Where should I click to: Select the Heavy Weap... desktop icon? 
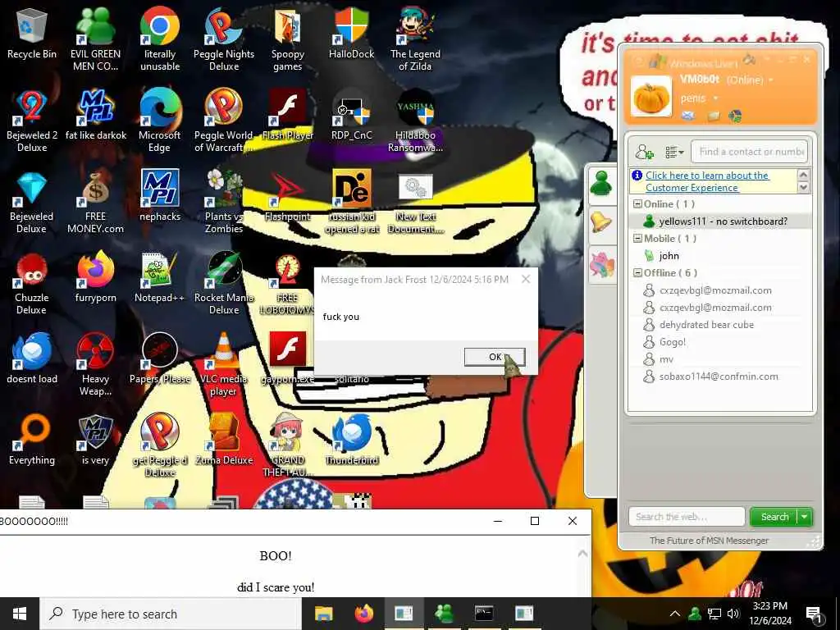coord(95,365)
